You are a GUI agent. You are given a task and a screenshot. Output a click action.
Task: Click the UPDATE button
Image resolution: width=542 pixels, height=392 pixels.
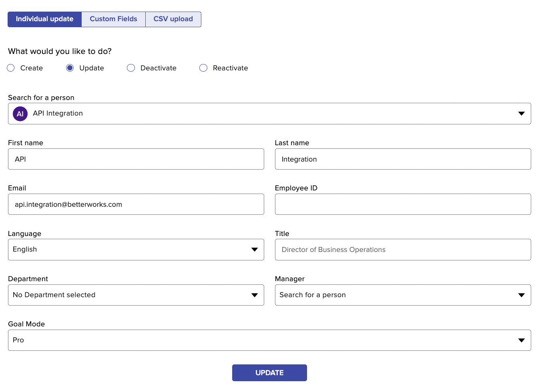pos(269,373)
